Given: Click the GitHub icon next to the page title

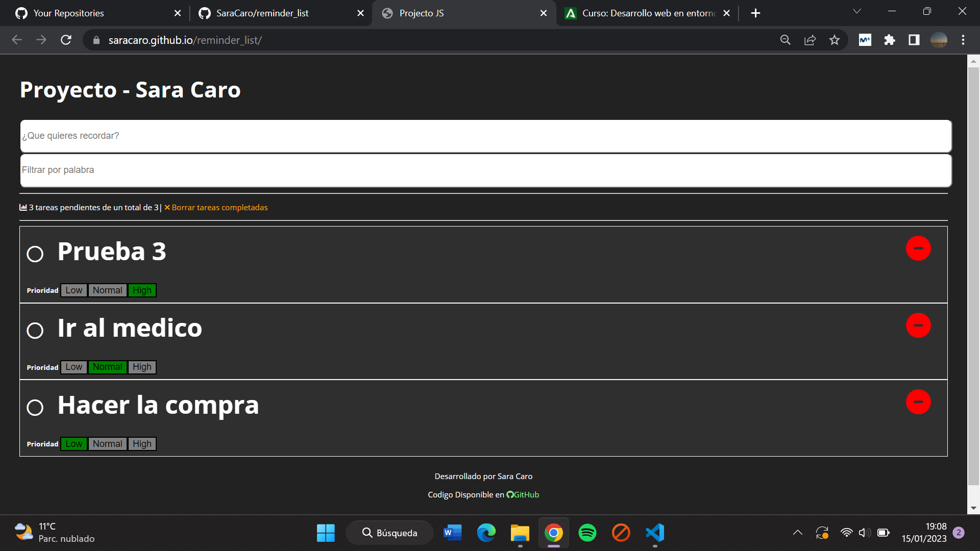Looking at the screenshot, I should pos(510,494).
